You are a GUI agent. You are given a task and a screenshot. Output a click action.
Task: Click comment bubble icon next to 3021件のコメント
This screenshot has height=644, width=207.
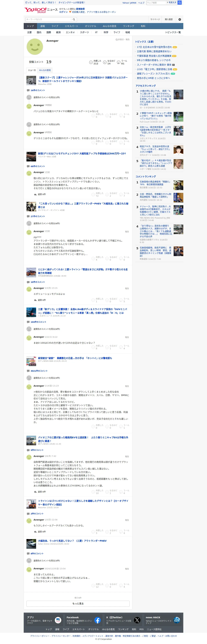28,371
